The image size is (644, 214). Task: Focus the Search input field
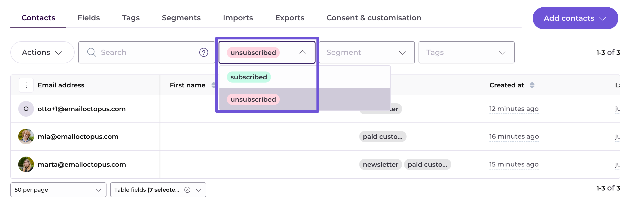tap(148, 52)
